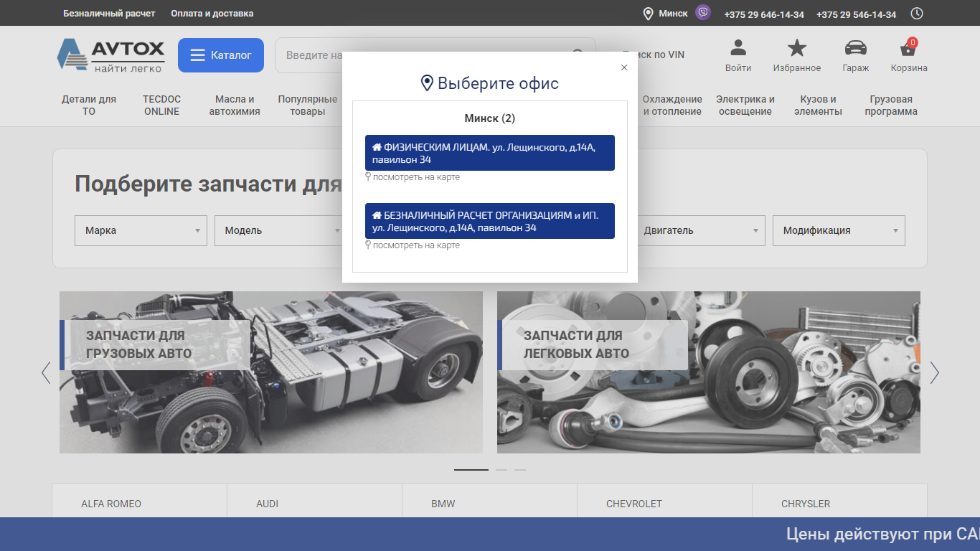
Task: Go to previous slide with left arrow
Action: point(46,372)
